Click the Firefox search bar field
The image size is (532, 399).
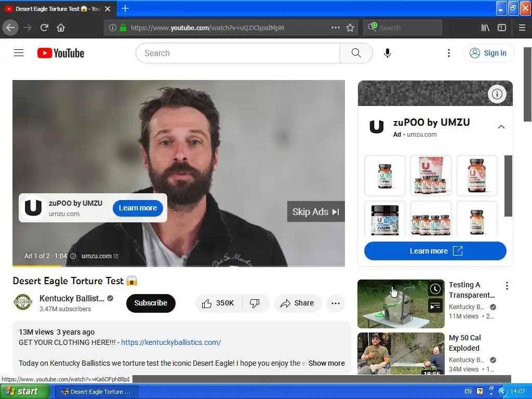coord(403,28)
